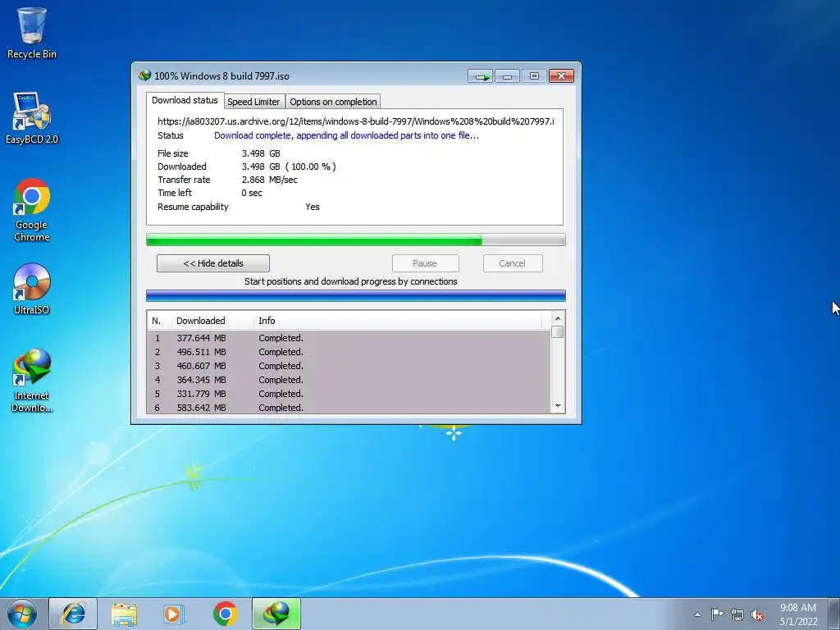Select connection row 364.345 MB
Image resolution: width=840 pixels, height=630 pixels.
click(x=349, y=380)
